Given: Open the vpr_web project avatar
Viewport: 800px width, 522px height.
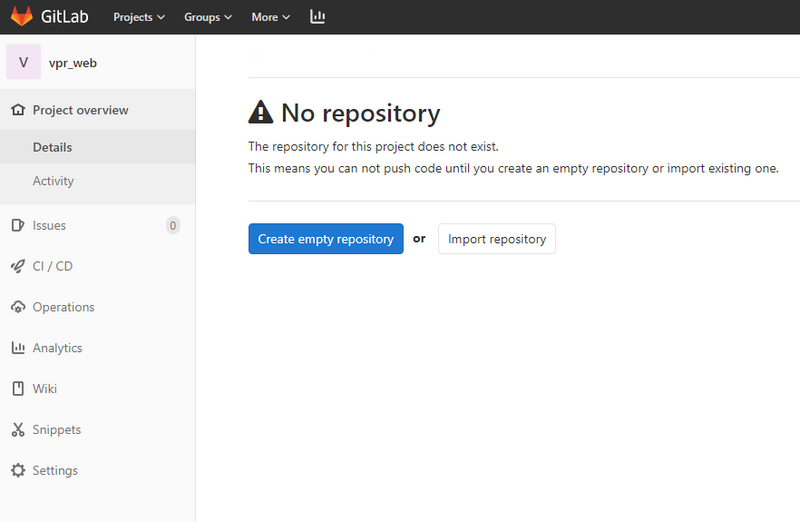Looking at the screenshot, I should tap(23, 62).
